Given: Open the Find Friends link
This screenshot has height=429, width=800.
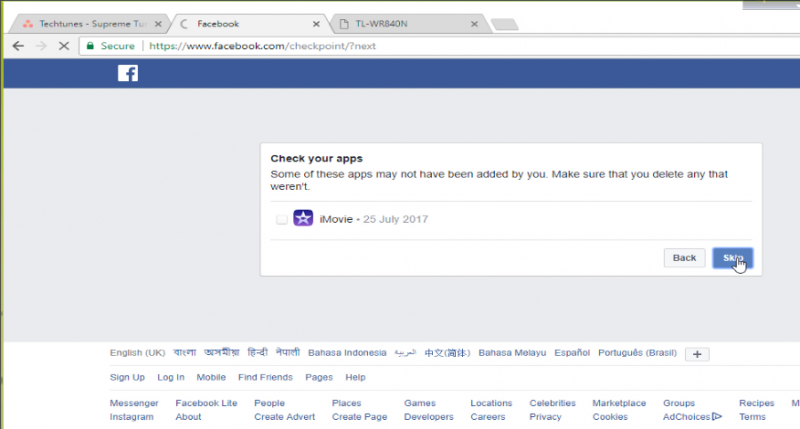Looking at the screenshot, I should (x=265, y=377).
